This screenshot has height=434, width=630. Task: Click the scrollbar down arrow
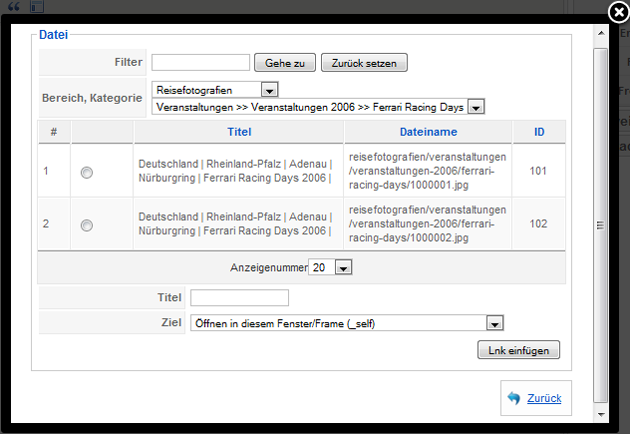(x=601, y=414)
